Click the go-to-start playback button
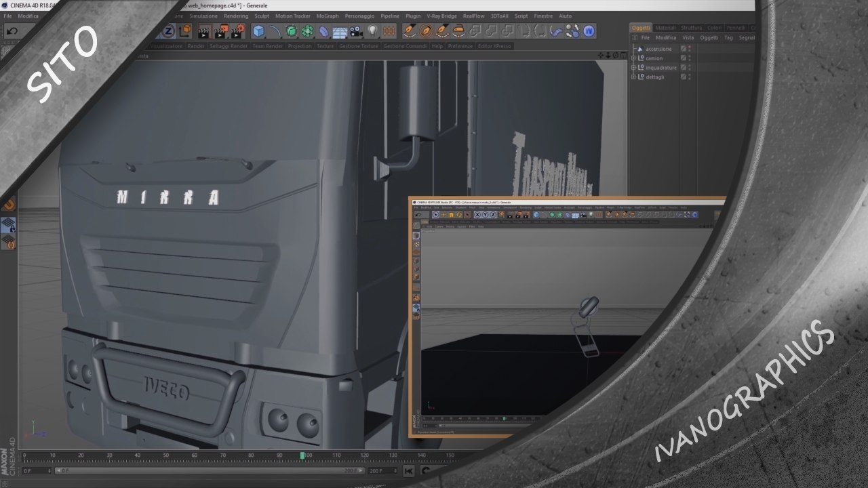This screenshot has height=488, width=868. click(409, 470)
